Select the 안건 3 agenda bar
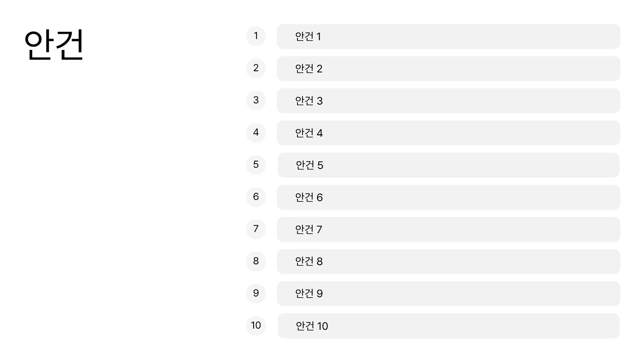The height and width of the screenshot is (362, 644). click(448, 101)
